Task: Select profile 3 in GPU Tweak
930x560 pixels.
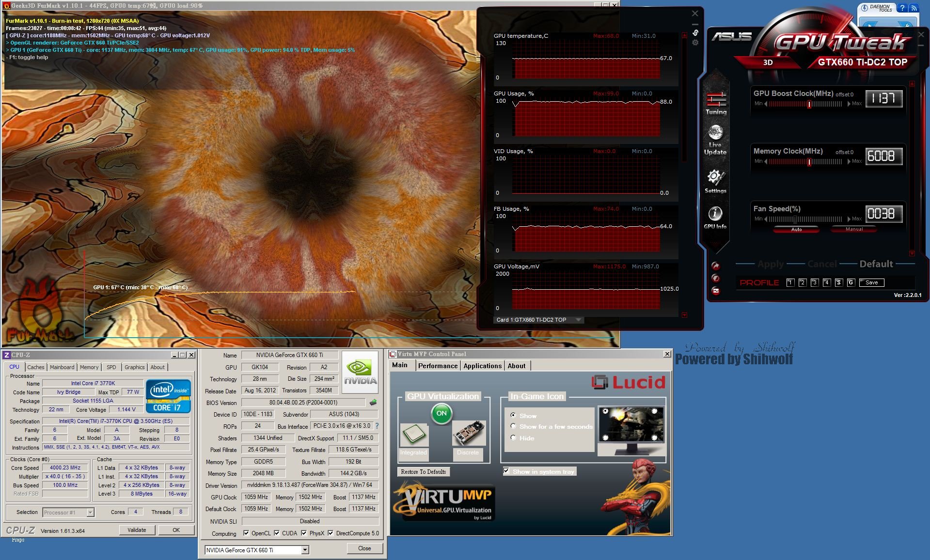Action: click(x=815, y=282)
